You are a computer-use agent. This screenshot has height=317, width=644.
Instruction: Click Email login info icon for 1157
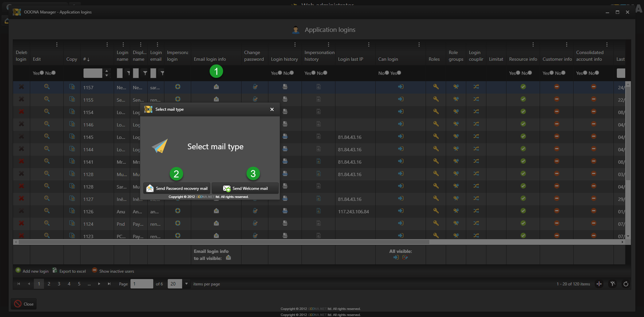216,87
